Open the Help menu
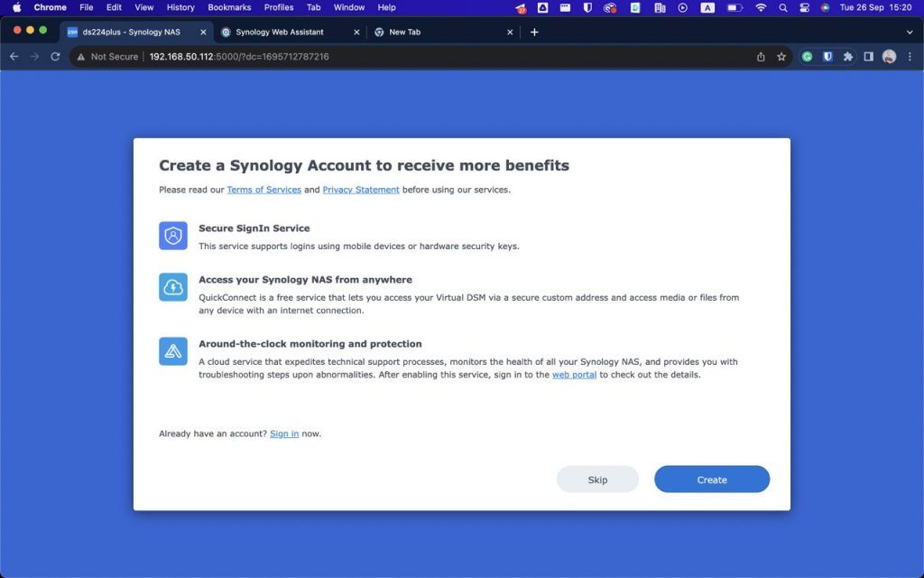Image resolution: width=924 pixels, height=578 pixels. click(386, 7)
